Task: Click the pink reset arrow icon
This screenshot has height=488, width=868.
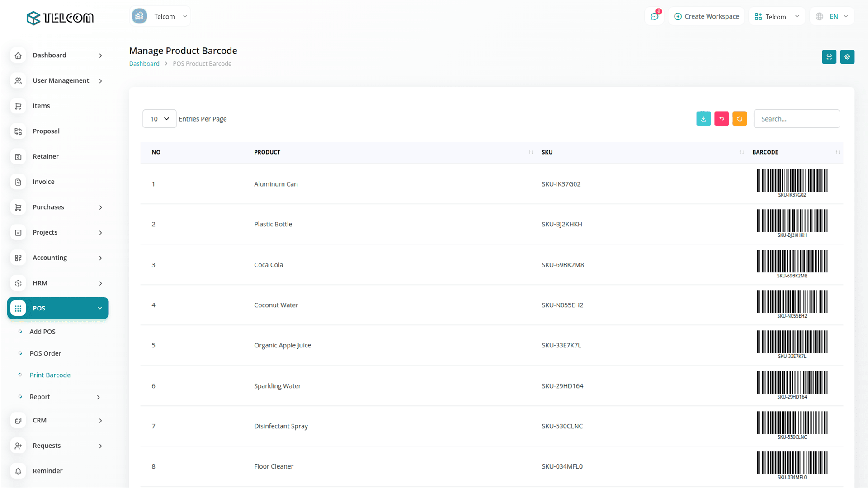Action: click(x=722, y=119)
